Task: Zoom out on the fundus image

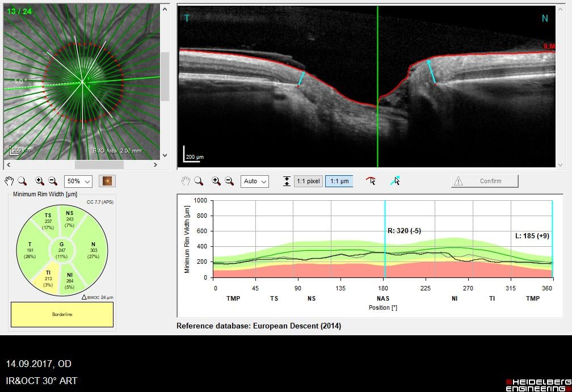Action: (x=53, y=181)
